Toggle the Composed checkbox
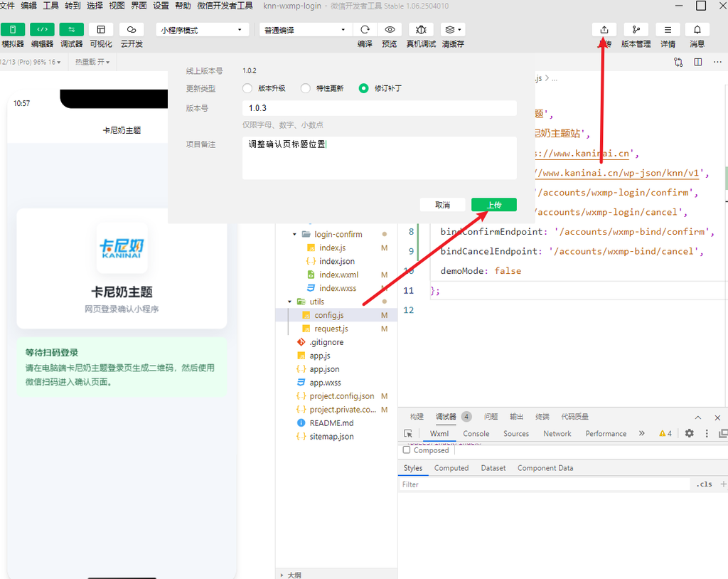 pos(407,450)
